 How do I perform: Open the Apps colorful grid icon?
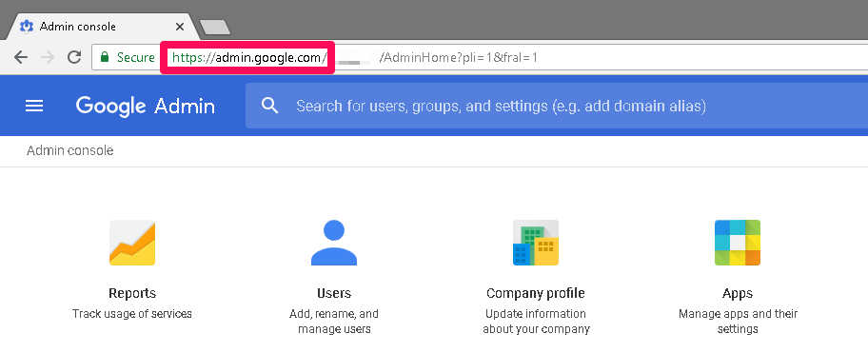point(738,243)
